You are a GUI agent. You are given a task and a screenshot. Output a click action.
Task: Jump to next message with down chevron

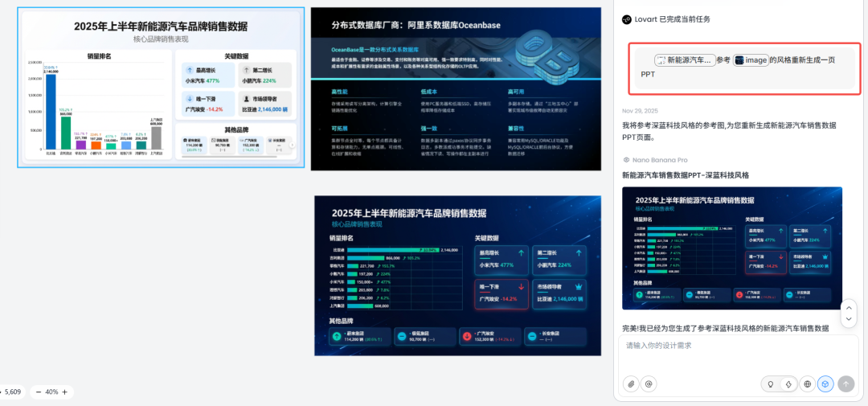coord(849,319)
